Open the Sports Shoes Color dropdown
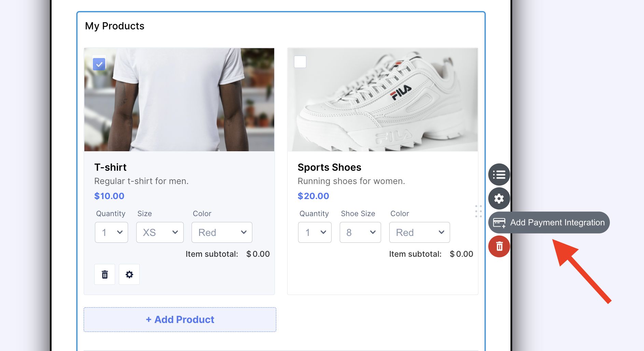The image size is (644, 351). click(419, 233)
